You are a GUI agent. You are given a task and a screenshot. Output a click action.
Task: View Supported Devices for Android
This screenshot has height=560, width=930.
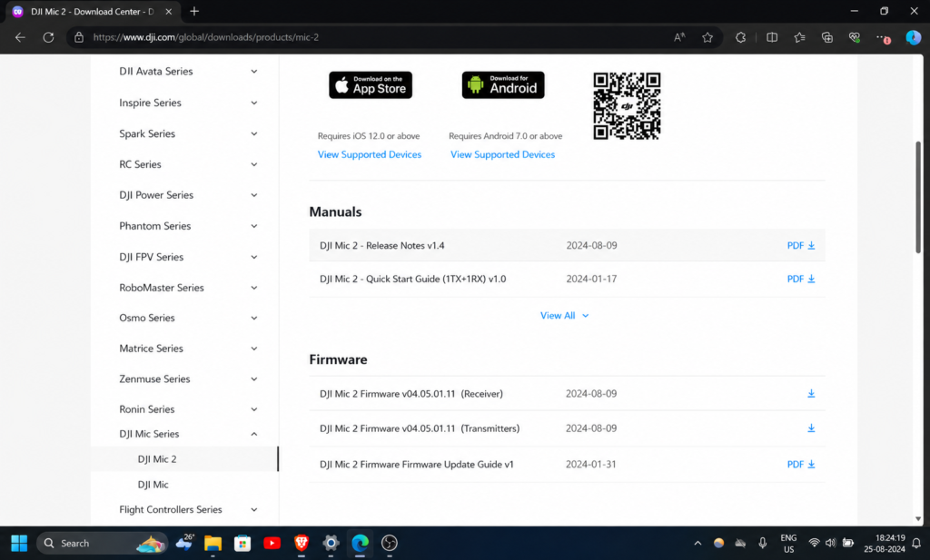[x=502, y=154]
